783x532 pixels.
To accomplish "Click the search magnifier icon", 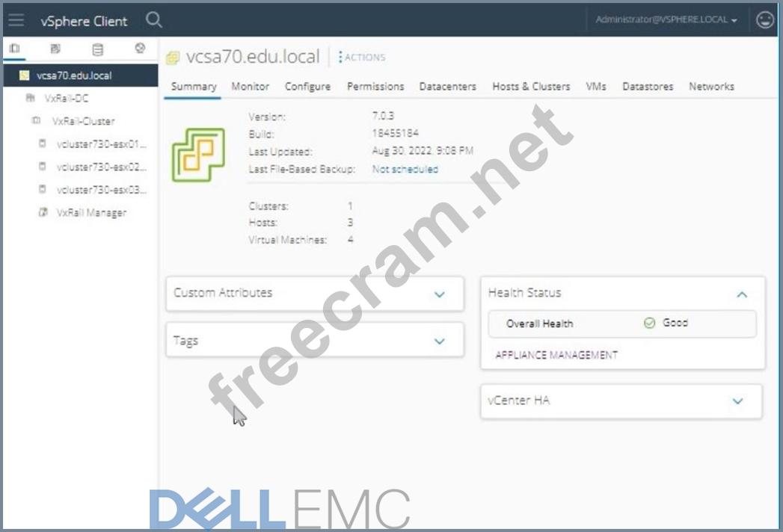I will (x=154, y=20).
